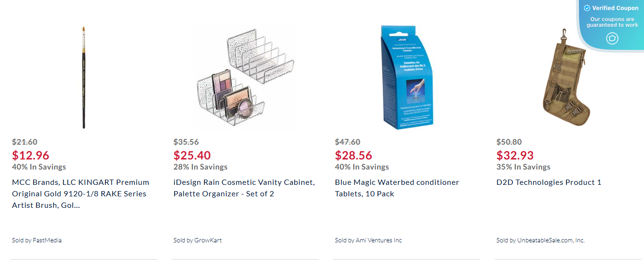Click the Sold by GrowKart seller text

click(x=198, y=240)
